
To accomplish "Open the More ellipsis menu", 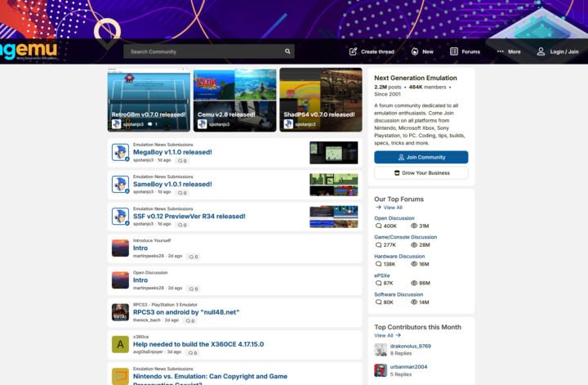I will click(x=501, y=51).
